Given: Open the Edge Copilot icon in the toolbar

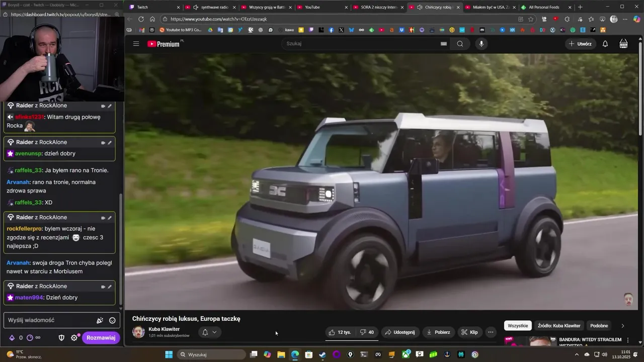Looking at the screenshot, I should (x=636, y=19).
